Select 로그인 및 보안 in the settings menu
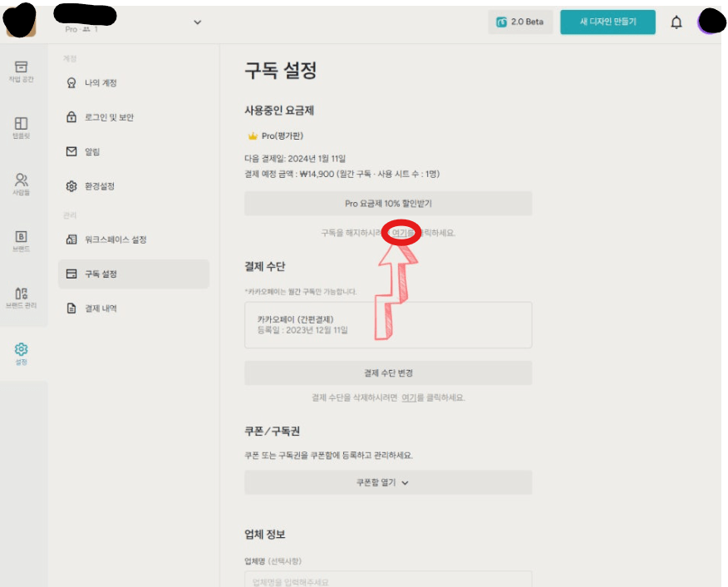This screenshot has width=728, height=587. point(108,117)
